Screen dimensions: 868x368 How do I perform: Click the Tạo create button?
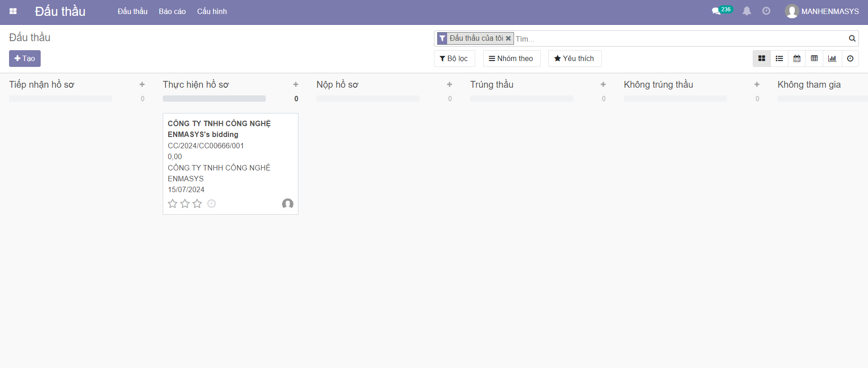pos(25,59)
